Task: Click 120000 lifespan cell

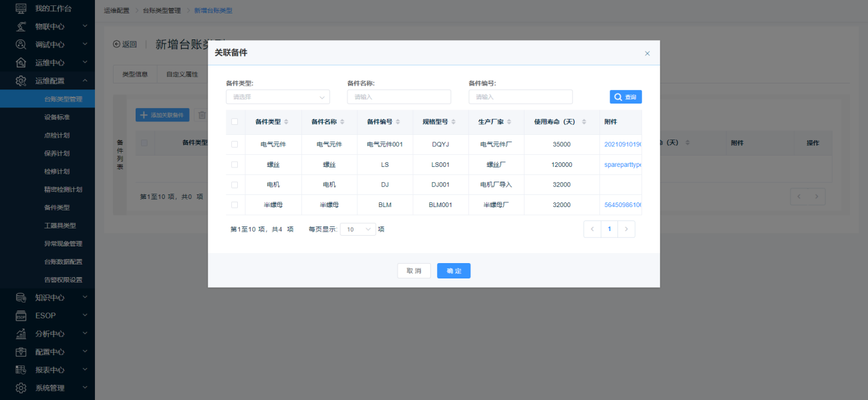Action: point(561,164)
